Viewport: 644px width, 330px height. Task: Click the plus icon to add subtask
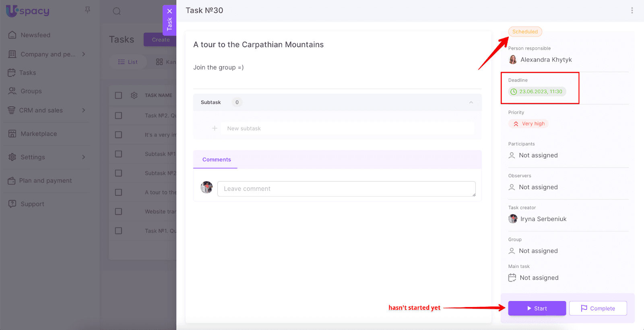click(215, 128)
